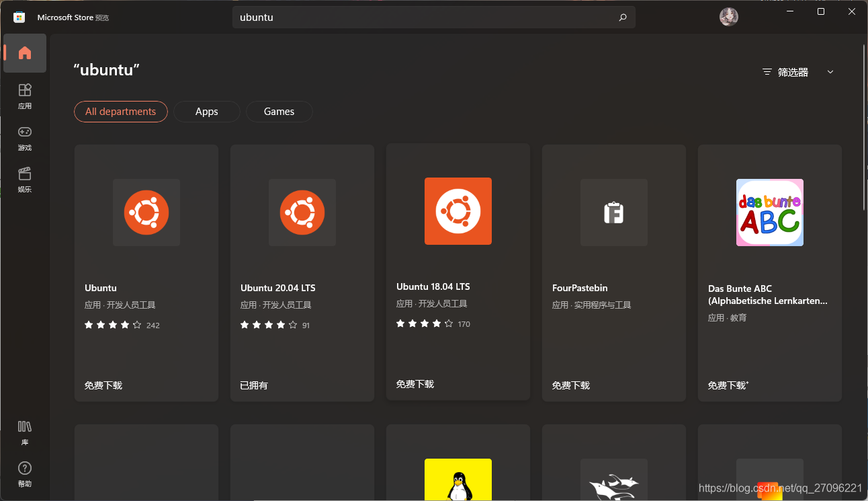868x501 pixels.
Task: Click the 242 ratings star row
Action: tap(122, 325)
